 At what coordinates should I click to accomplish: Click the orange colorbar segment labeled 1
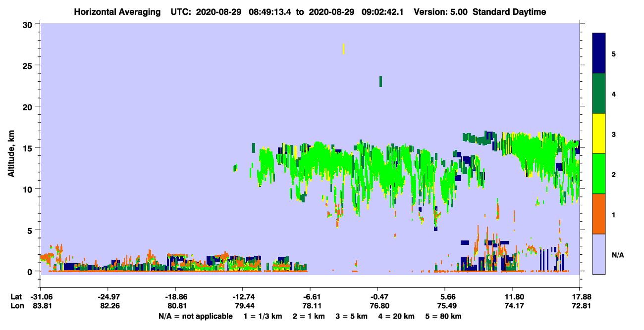point(599,214)
